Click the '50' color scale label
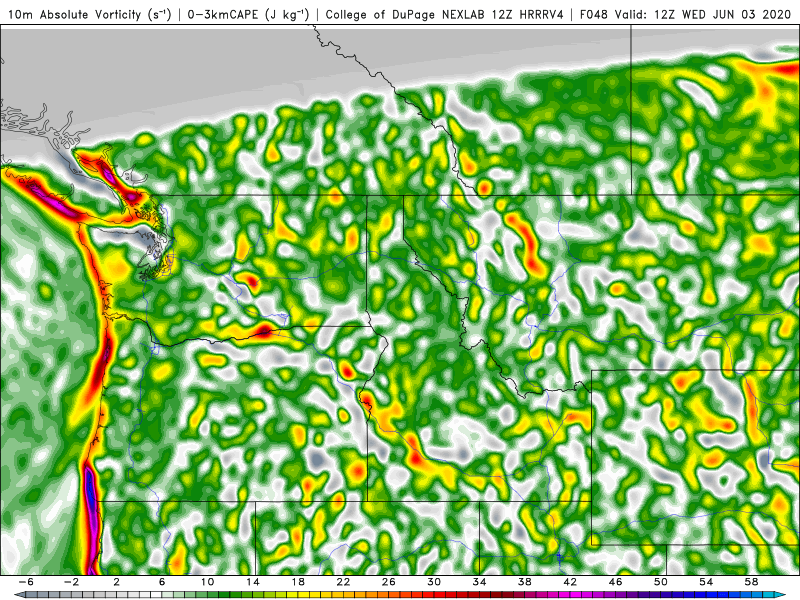This screenshot has height=600, width=800. (661, 582)
